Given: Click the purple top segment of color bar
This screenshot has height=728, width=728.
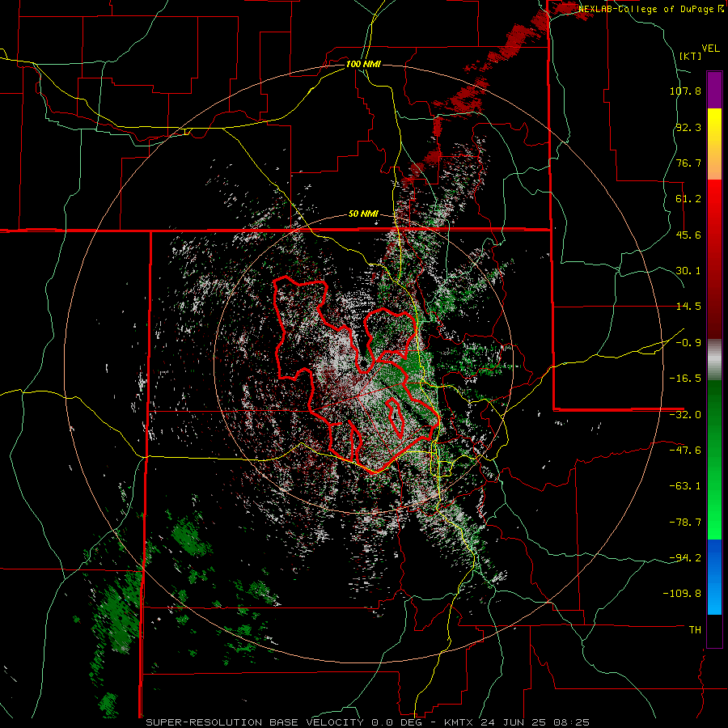Looking at the screenshot, I should tap(714, 90).
